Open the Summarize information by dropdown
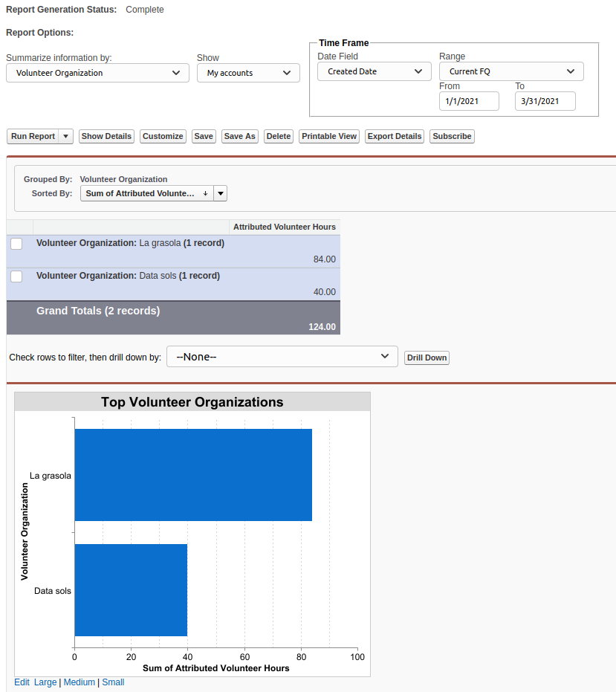 point(97,73)
